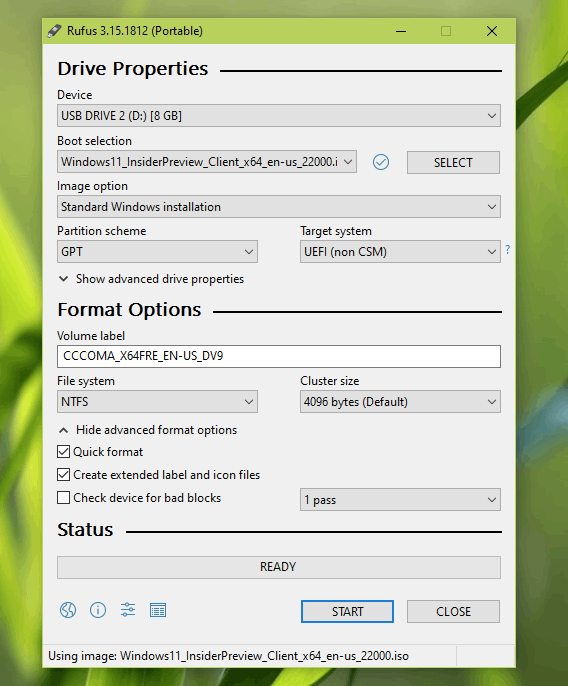
Task: Click the Rufus 3.15.1812 (Portable) title text
Action: [x=134, y=31]
